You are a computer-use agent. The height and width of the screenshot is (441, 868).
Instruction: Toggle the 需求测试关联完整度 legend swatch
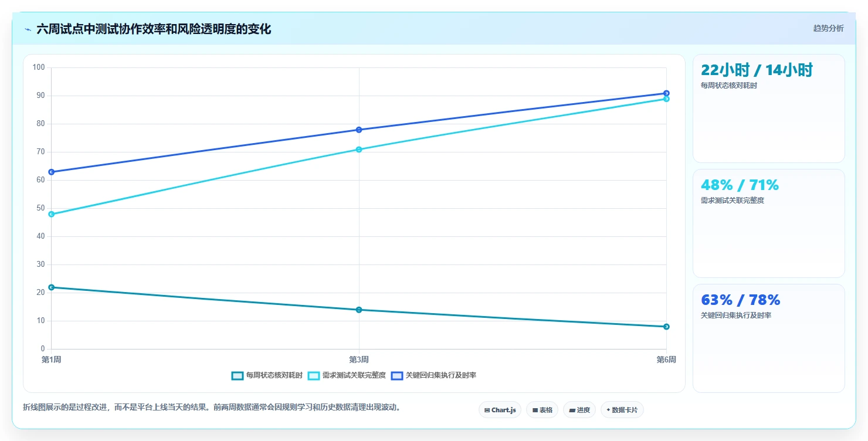pos(314,376)
